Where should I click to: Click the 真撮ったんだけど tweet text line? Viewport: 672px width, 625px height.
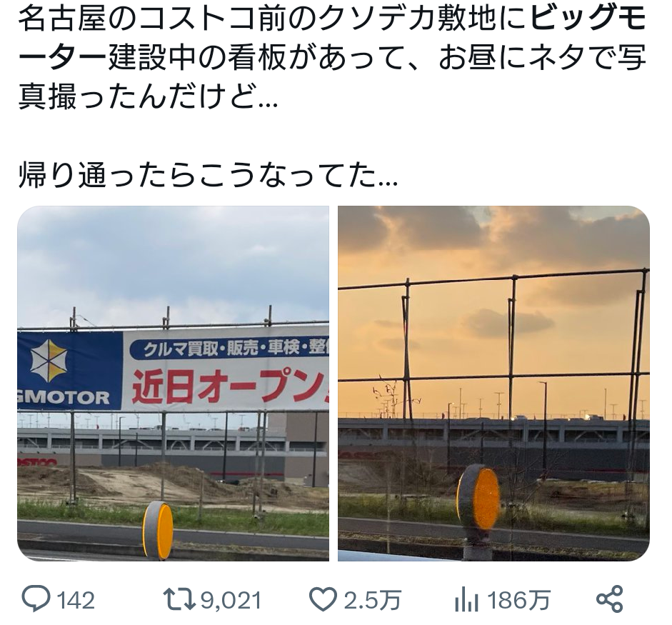click(x=149, y=97)
